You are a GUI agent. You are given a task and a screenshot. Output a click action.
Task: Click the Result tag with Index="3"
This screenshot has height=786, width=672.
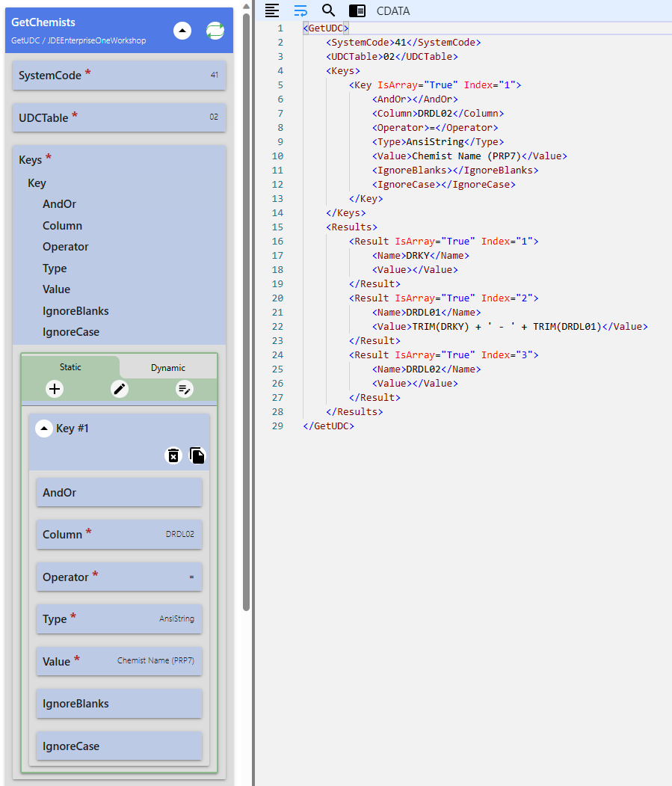(444, 355)
